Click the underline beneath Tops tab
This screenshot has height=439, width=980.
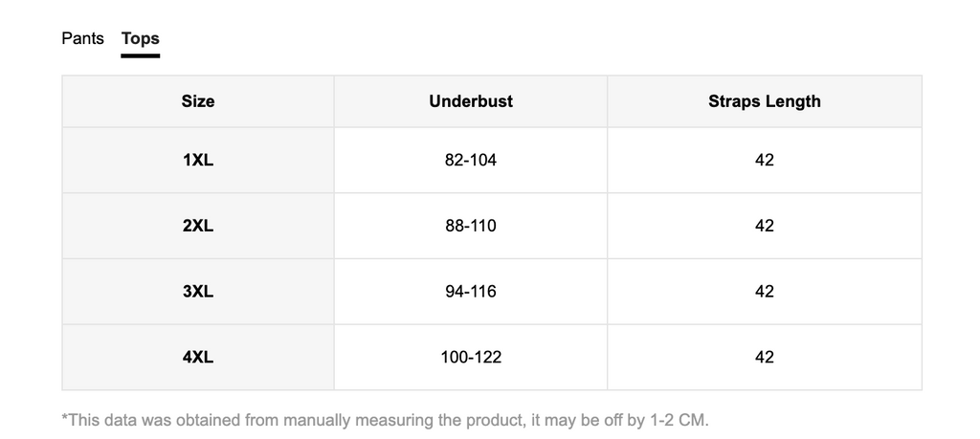(141, 55)
